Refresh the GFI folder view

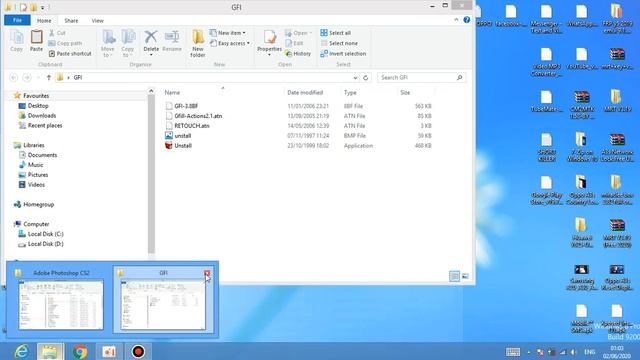(366, 78)
